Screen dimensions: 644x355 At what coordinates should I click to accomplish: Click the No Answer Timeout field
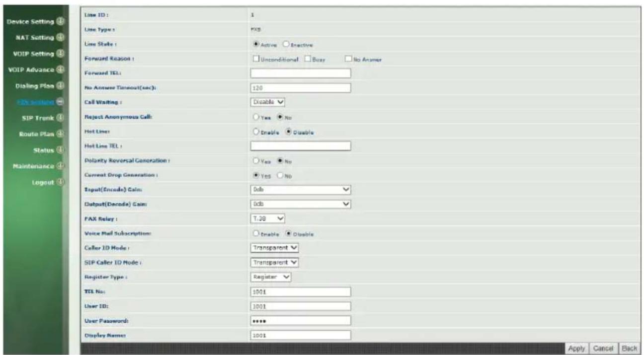click(x=301, y=88)
